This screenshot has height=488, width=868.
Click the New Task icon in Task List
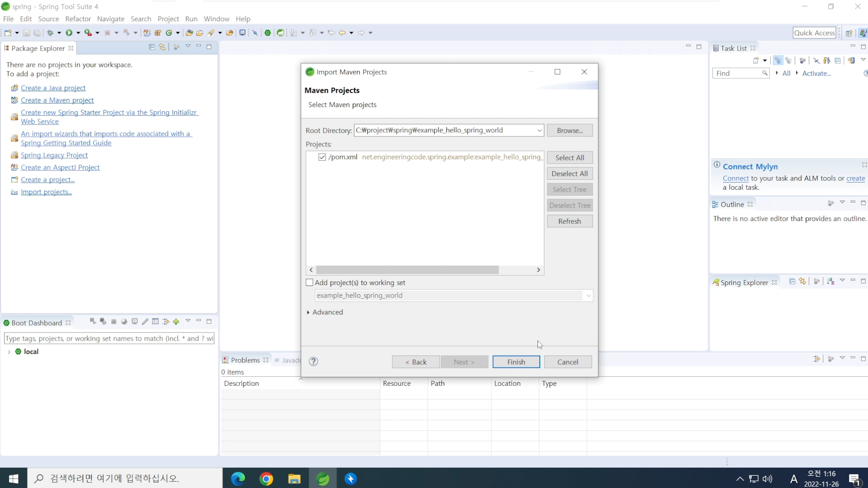(x=756, y=61)
